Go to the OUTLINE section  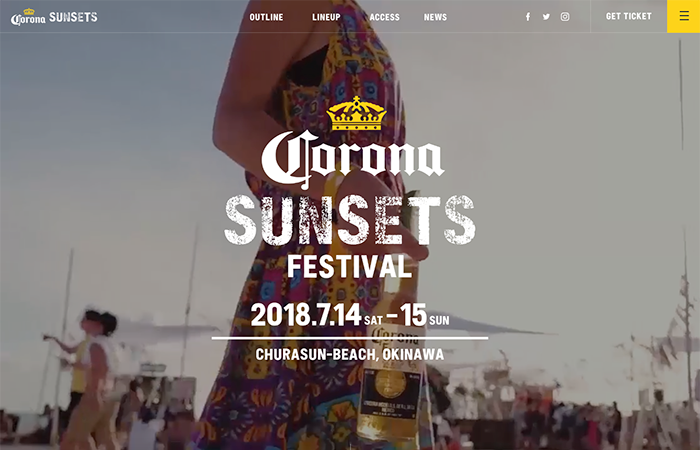click(266, 17)
